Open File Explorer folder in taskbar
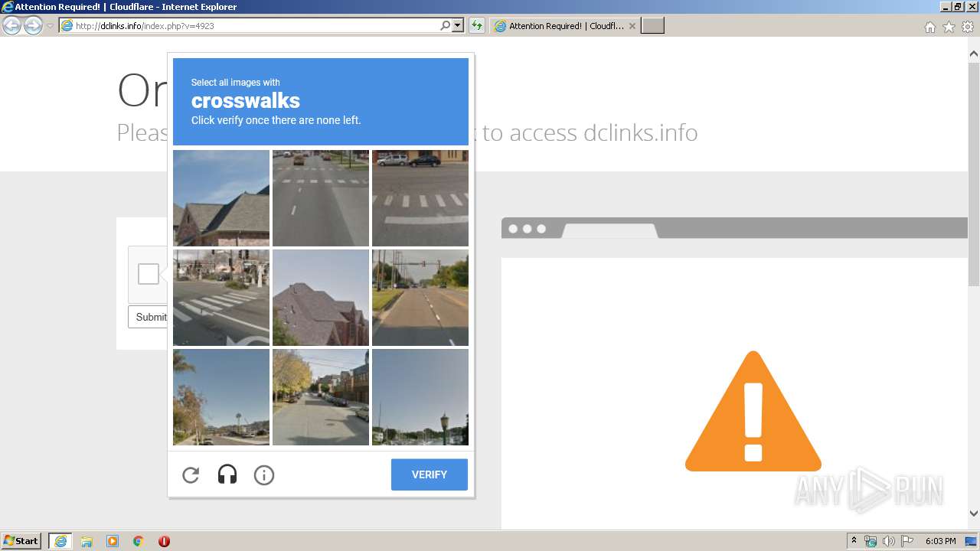This screenshot has height=551, width=980. (87, 541)
